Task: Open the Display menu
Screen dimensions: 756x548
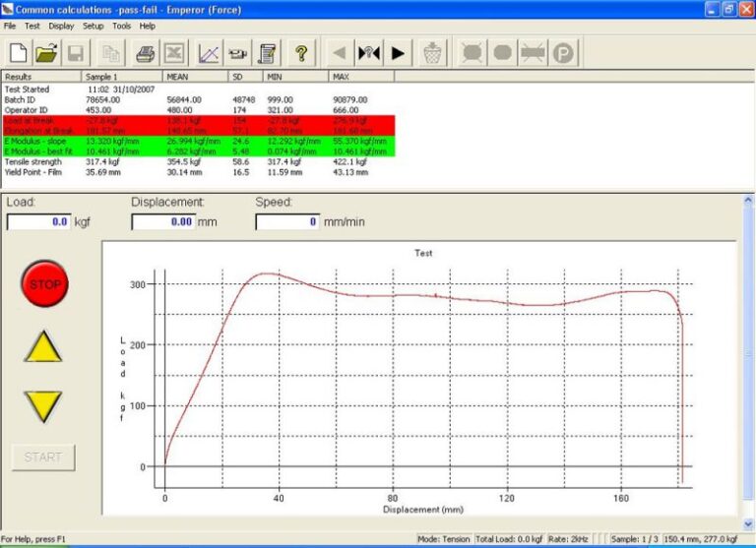Action: (61, 26)
